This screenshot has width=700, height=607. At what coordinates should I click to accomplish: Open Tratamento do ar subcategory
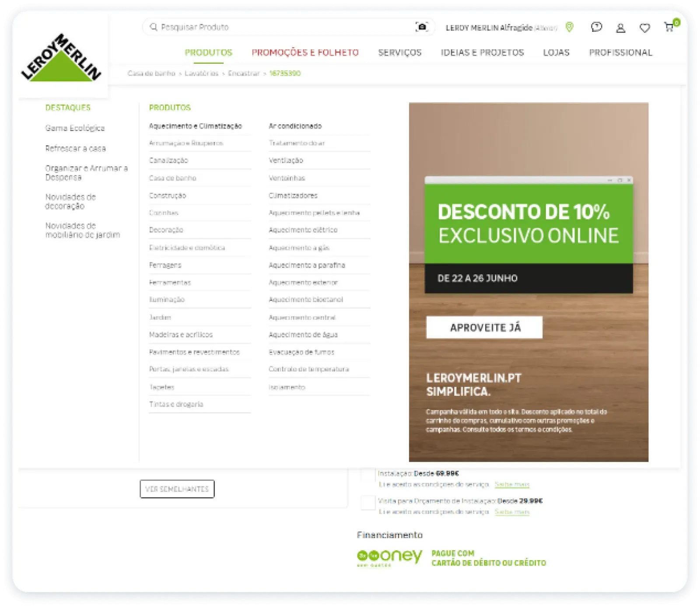pos(297,143)
